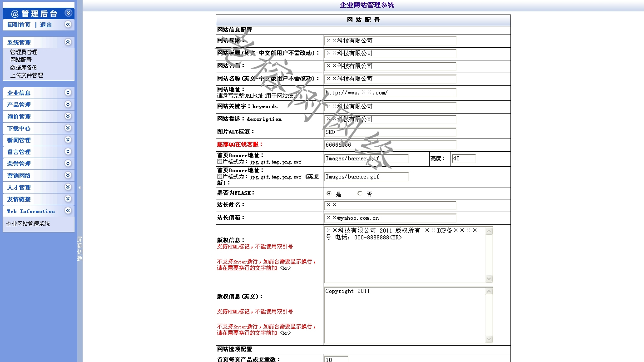The width and height of the screenshot is (644, 362).
Task: Click the 站长信箱 label
Action: pos(231,218)
